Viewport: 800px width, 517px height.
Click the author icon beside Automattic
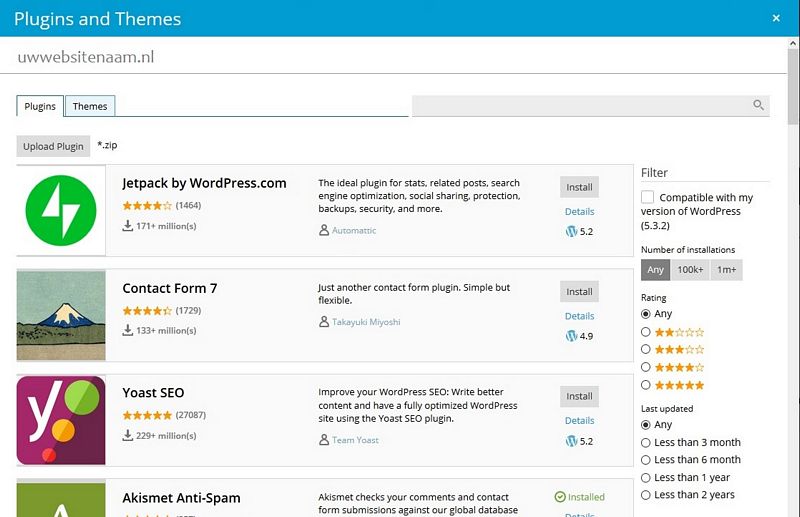pos(323,230)
